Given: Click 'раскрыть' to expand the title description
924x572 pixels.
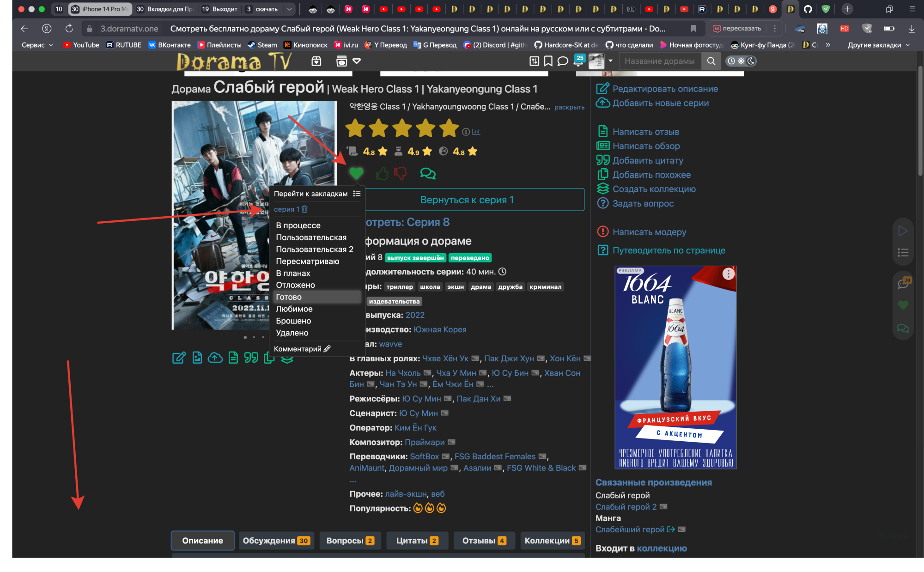Looking at the screenshot, I should [x=571, y=107].
